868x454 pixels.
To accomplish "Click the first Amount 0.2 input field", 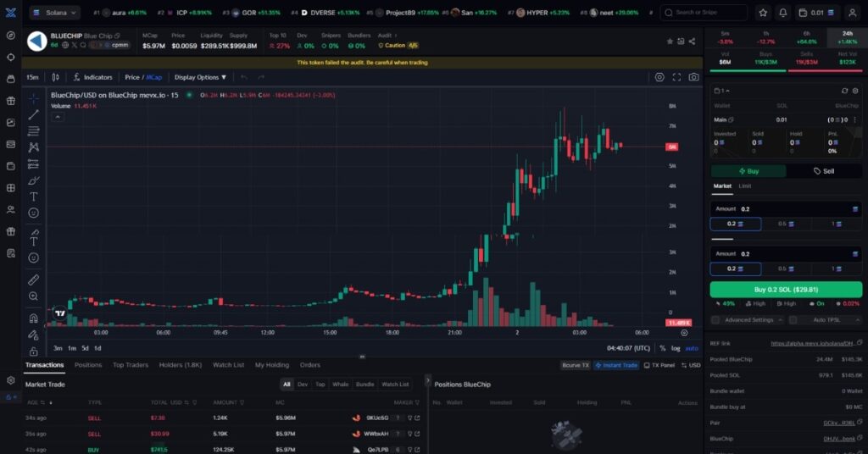I will tap(786, 209).
